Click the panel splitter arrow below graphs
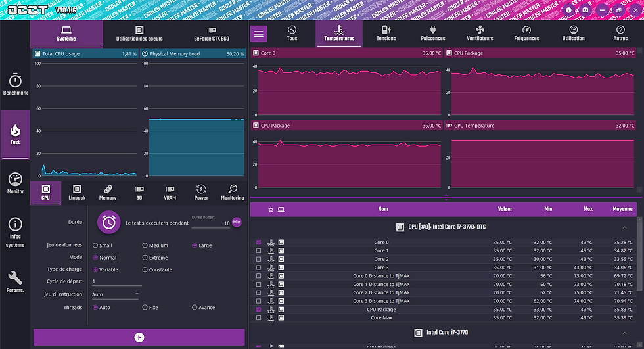The height and width of the screenshot is (349, 644). (446, 197)
